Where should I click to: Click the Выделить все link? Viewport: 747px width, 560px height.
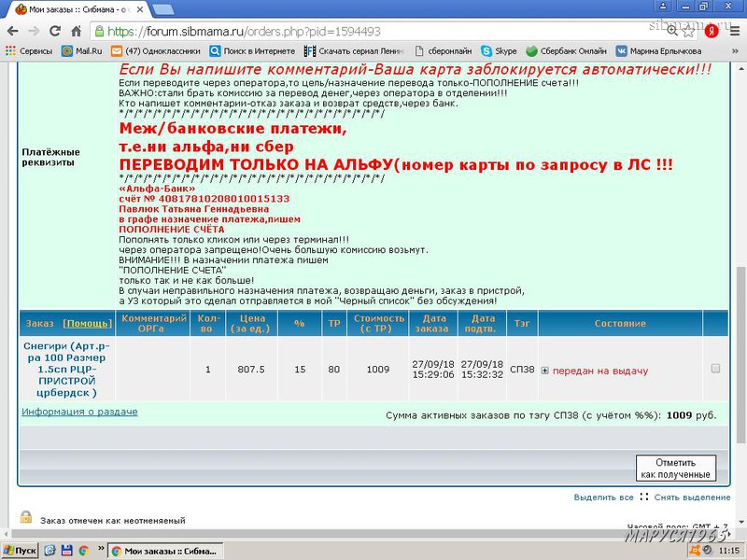603,497
